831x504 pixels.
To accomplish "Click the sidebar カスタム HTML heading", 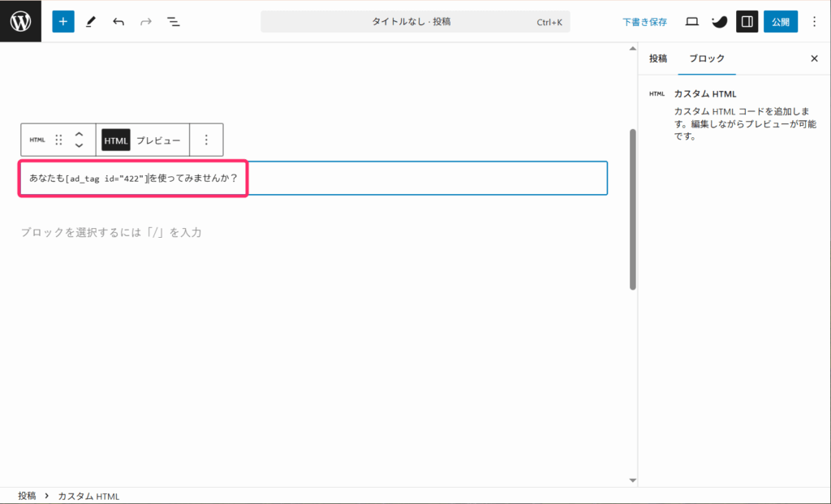I will click(705, 94).
